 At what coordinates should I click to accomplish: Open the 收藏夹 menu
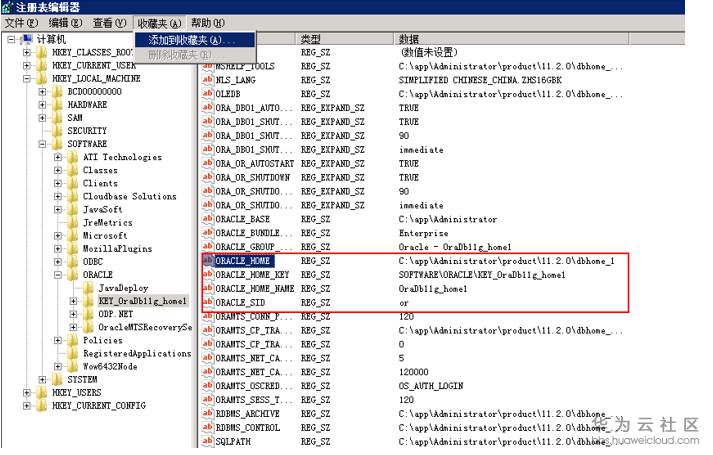click(159, 23)
